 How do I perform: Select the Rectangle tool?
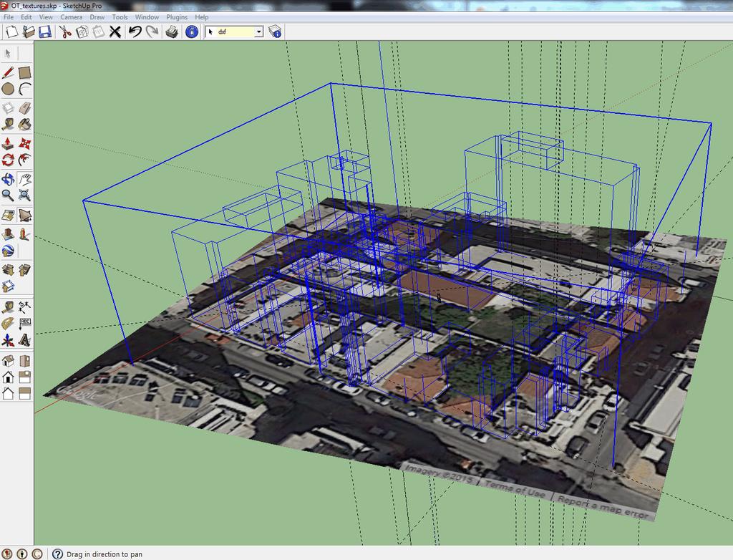24,72
